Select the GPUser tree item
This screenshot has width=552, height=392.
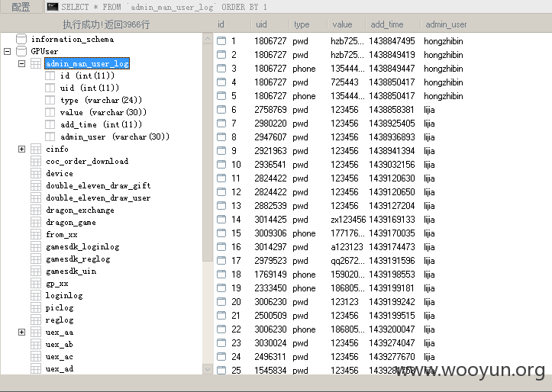click(x=44, y=51)
